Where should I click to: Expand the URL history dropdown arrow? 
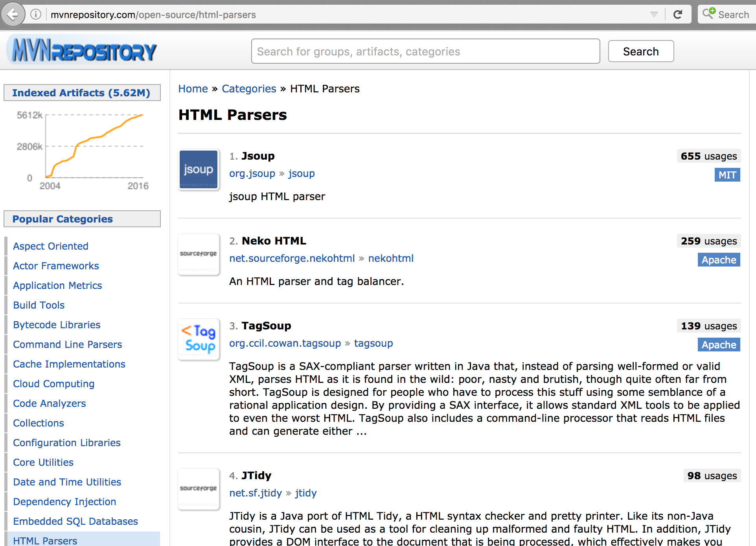654,15
